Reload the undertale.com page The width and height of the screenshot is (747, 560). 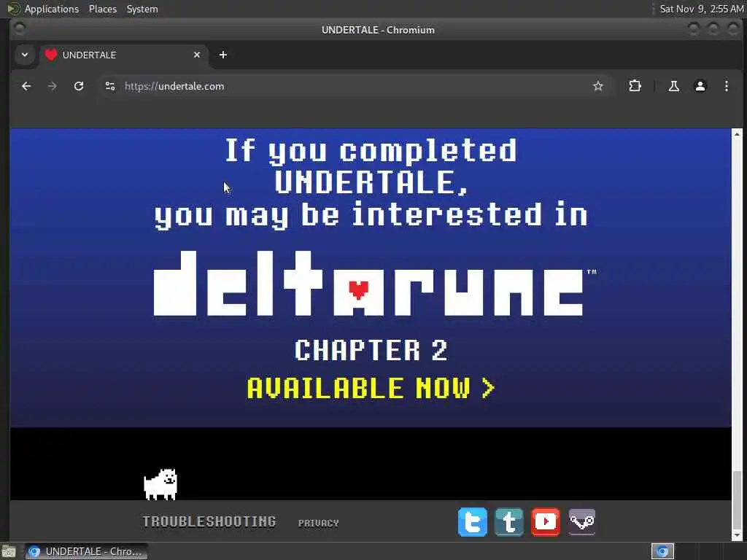click(x=79, y=86)
